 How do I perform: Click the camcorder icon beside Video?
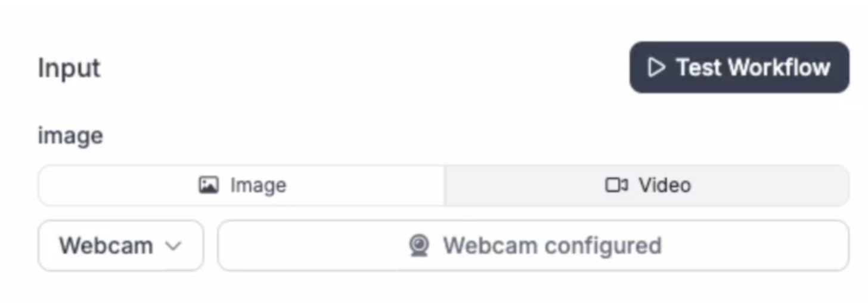[x=616, y=185]
